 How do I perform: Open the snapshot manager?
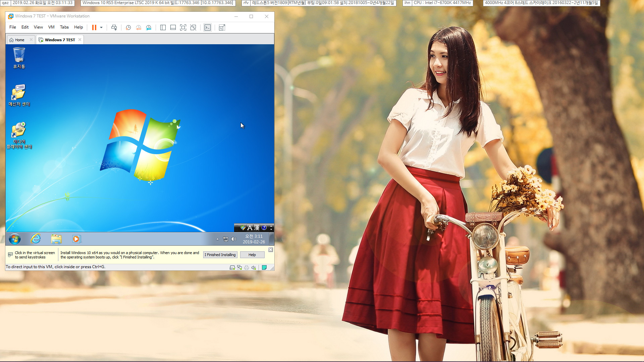pyautogui.click(x=149, y=27)
